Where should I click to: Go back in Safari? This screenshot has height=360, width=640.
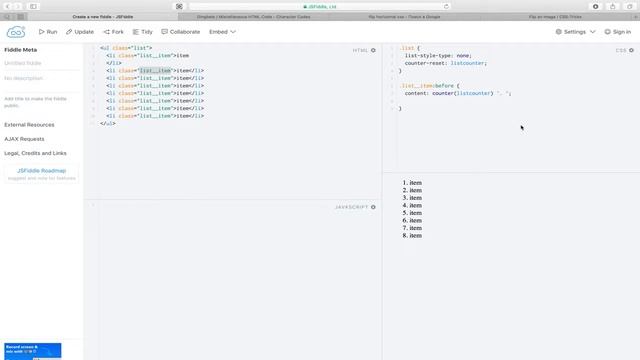7,7
